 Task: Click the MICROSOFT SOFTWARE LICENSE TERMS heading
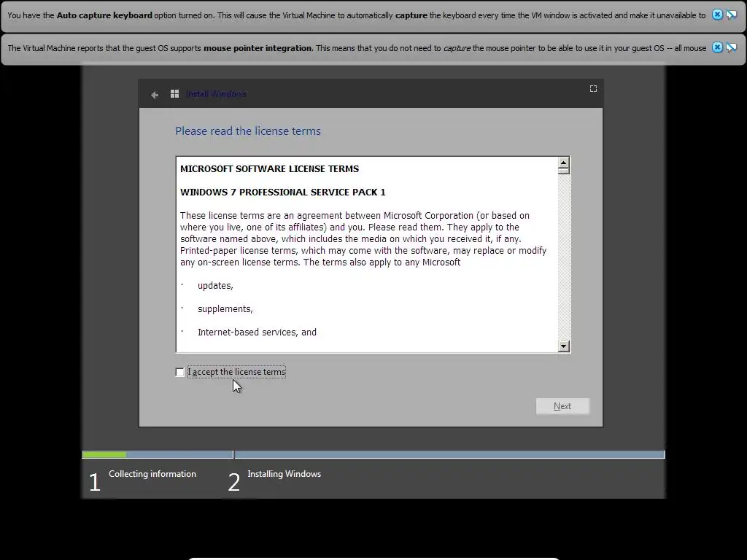[270, 168]
